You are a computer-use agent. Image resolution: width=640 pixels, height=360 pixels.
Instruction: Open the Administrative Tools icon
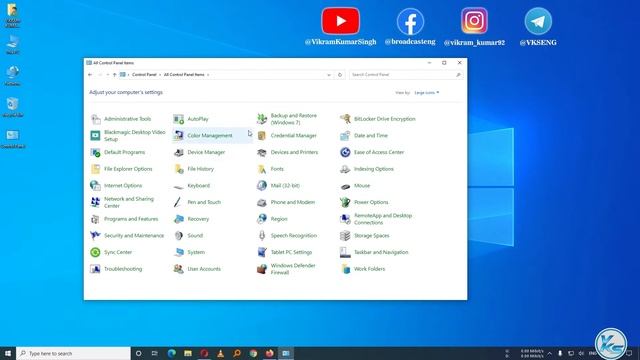pos(96,119)
